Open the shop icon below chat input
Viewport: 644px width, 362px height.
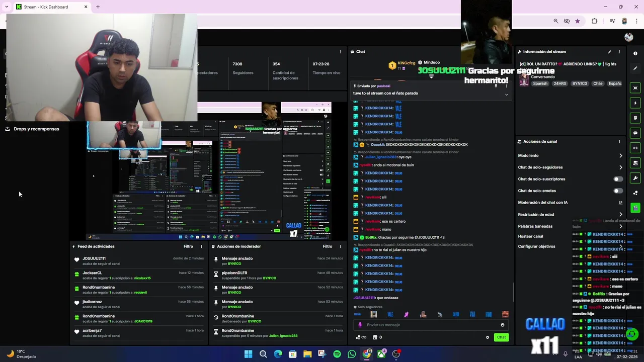[375, 337]
